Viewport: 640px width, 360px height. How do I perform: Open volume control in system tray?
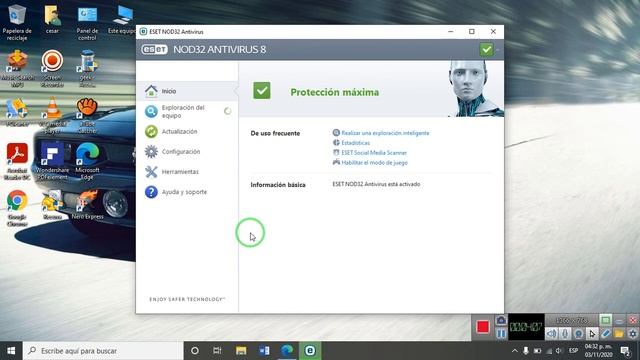(x=559, y=351)
